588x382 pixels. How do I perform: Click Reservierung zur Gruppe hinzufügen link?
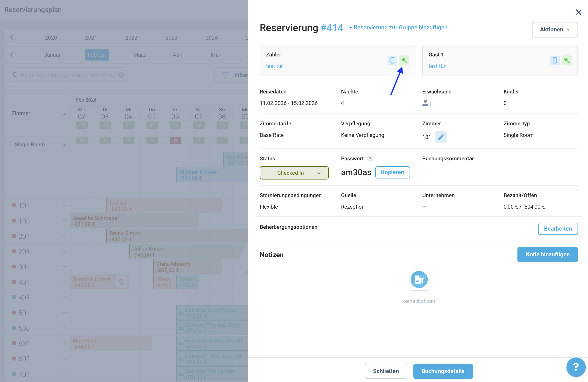pyautogui.click(x=398, y=28)
